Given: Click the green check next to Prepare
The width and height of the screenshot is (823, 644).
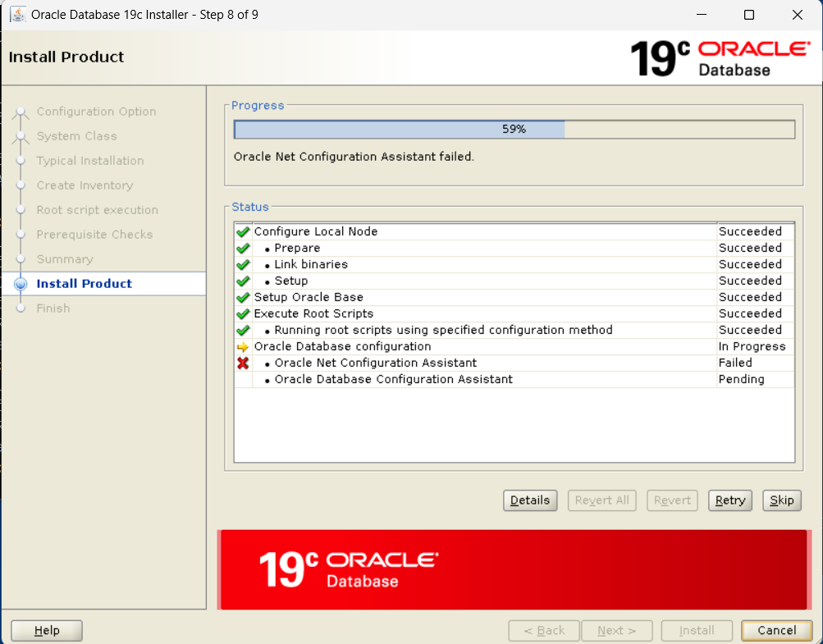Looking at the screenshot, I should pyautogui.click(x=243, y=249).
